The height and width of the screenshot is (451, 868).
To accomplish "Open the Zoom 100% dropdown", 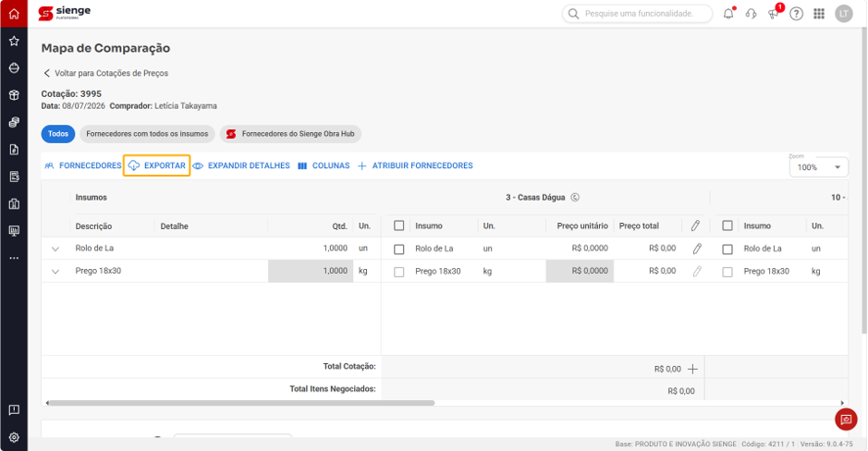I will (x=819, y=167).
